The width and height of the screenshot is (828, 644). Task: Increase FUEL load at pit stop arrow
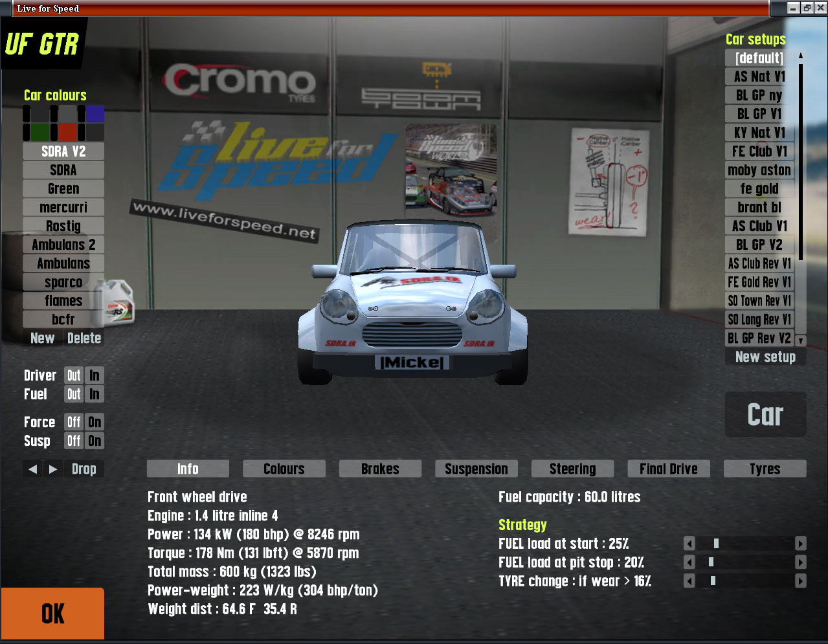coord(801,562)
